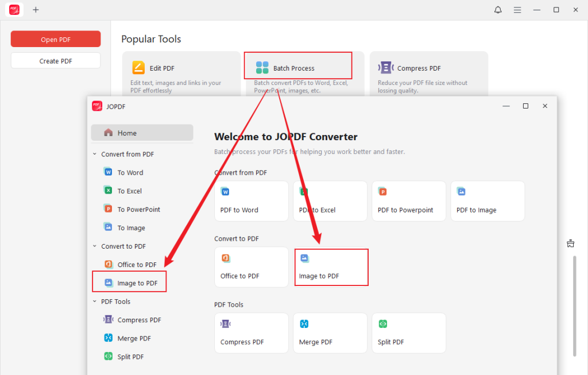Select the PDF to Powerpoint converter

click(408, 201)
